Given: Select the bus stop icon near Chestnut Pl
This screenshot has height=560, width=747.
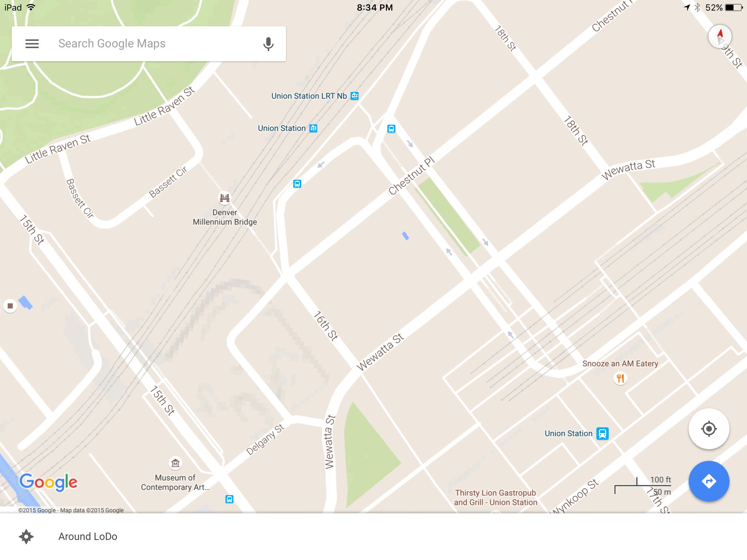Looking at the screenshot, I should tap(391, 129).
